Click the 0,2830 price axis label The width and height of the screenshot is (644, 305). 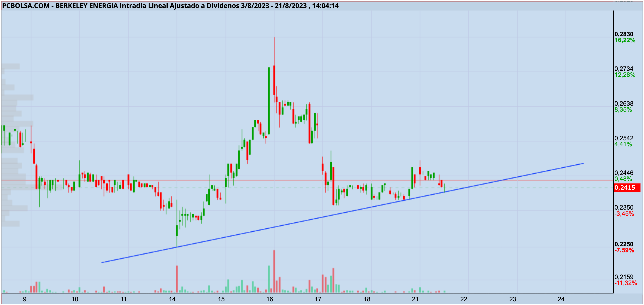pyautogui.click(x=624, y=34)
